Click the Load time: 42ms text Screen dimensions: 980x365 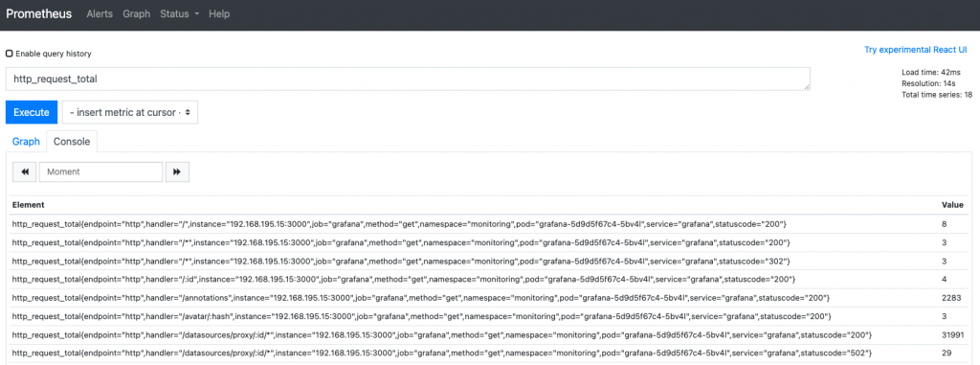(x=930, y=73)
